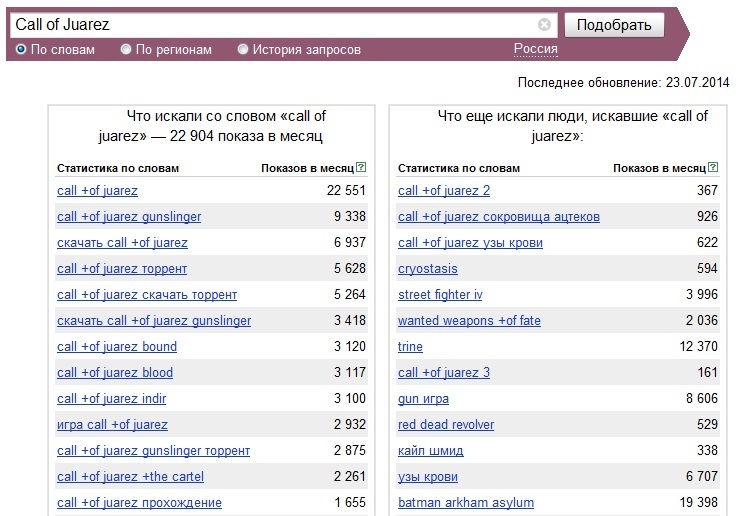Viewport: 740px width, 516px height.
Task: Click the 5 628 impressions value
Action: (x=350, y=268)
